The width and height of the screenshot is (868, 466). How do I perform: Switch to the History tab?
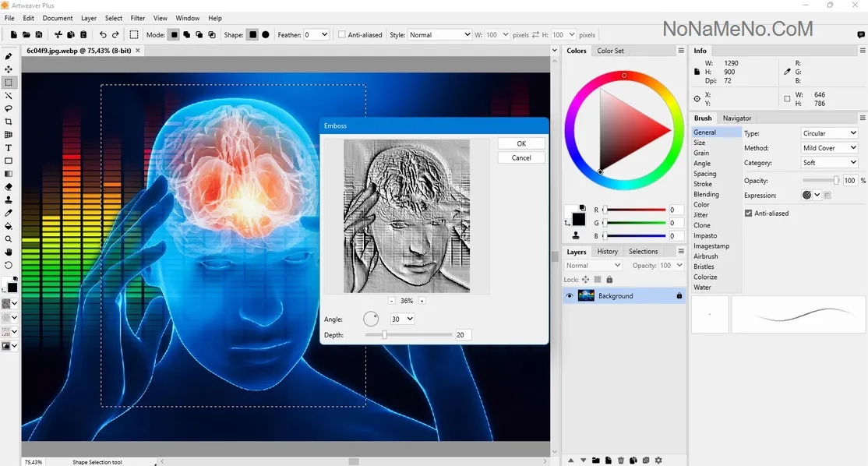coord(607,252)
